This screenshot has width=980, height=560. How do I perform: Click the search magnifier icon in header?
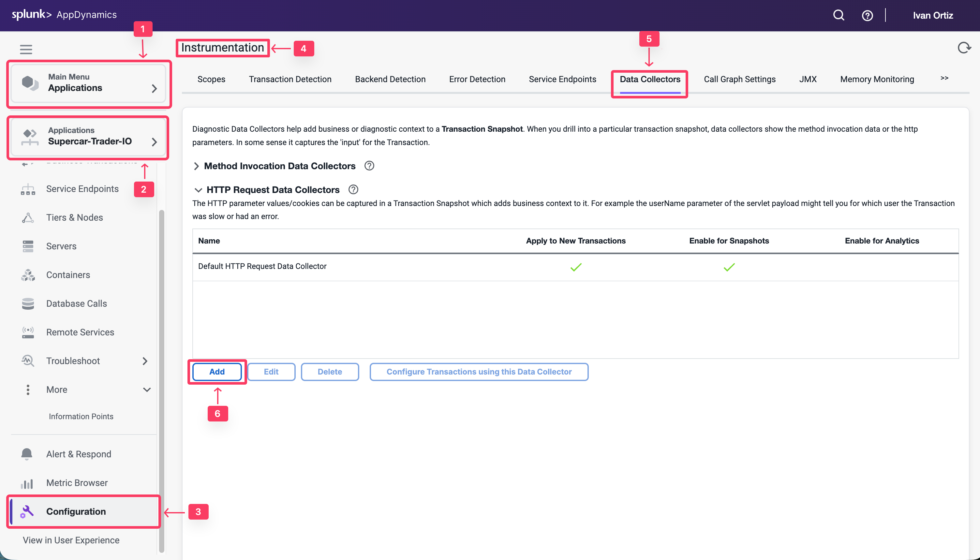point(839,15)
